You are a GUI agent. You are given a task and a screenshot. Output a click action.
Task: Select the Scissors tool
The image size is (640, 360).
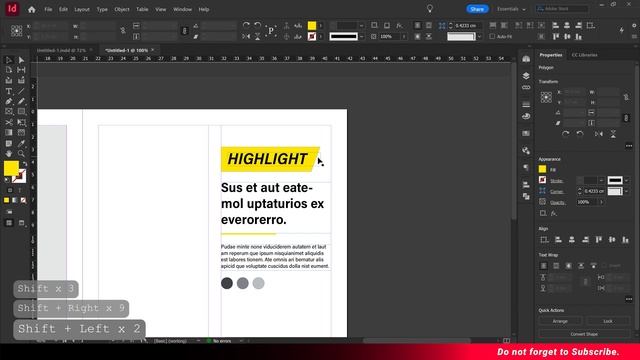(9, 122)
